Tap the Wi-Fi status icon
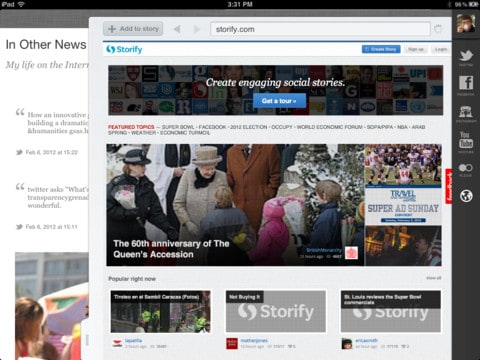 [x=21, y=4]
